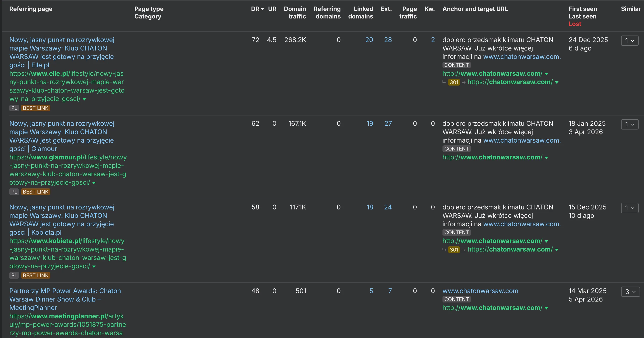Open the Kobieta.pl referring page title link
644x338 pixels.
coord(62,220)
